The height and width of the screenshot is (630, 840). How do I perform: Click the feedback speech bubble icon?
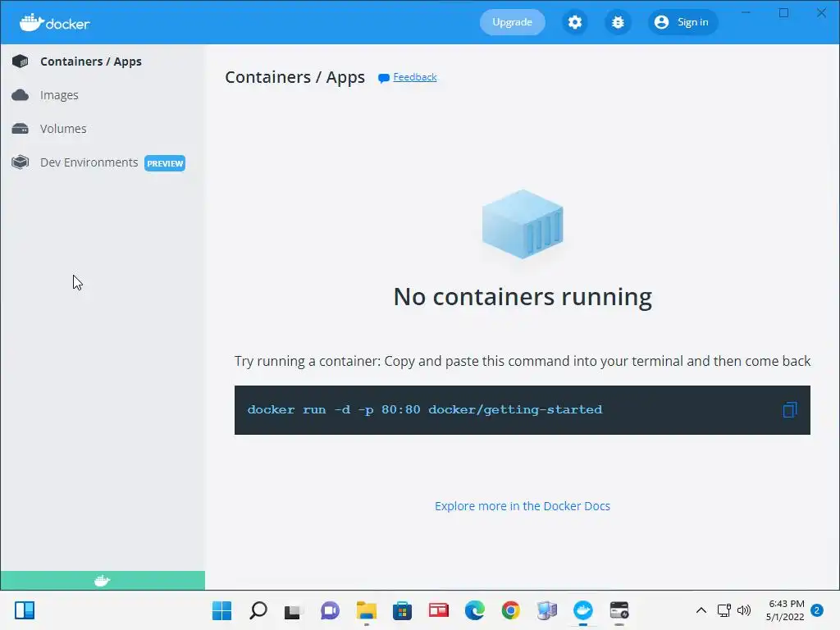coord(384,78)
